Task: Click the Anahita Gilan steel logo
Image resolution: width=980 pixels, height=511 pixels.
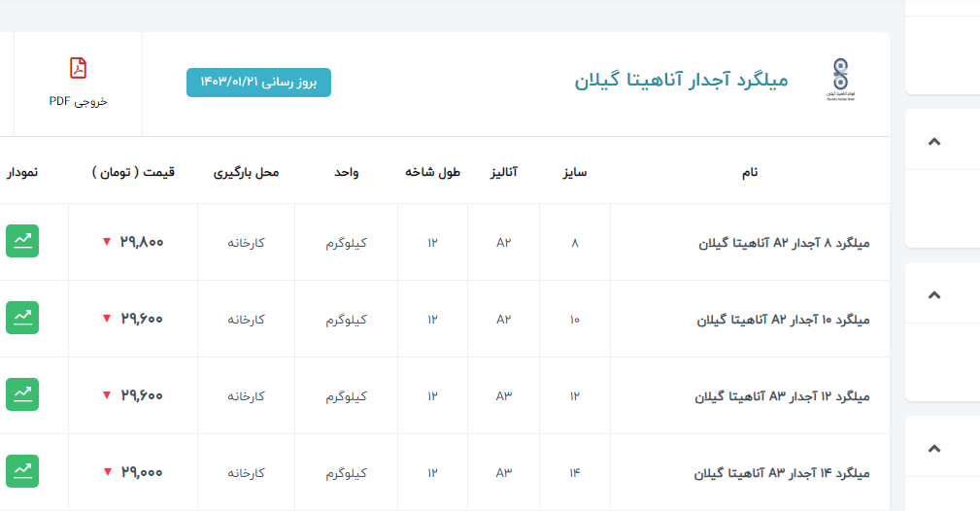Action: click(x=840, y=80)
